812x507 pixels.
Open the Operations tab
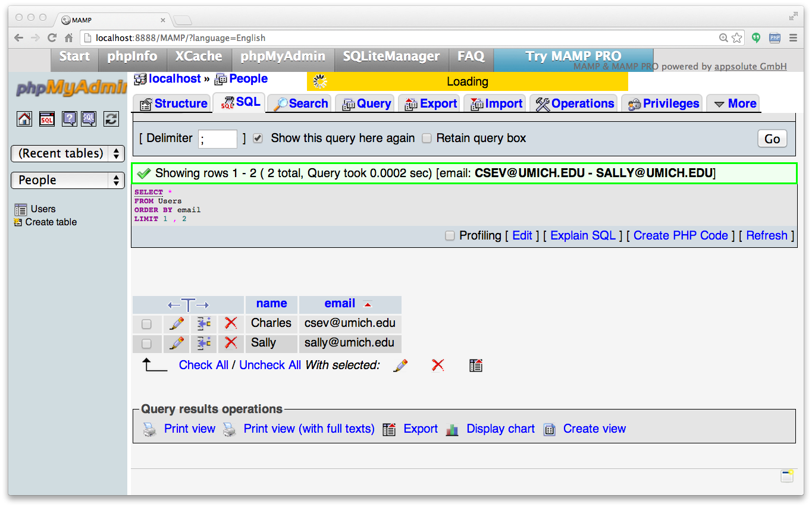[x=574, y=103]
